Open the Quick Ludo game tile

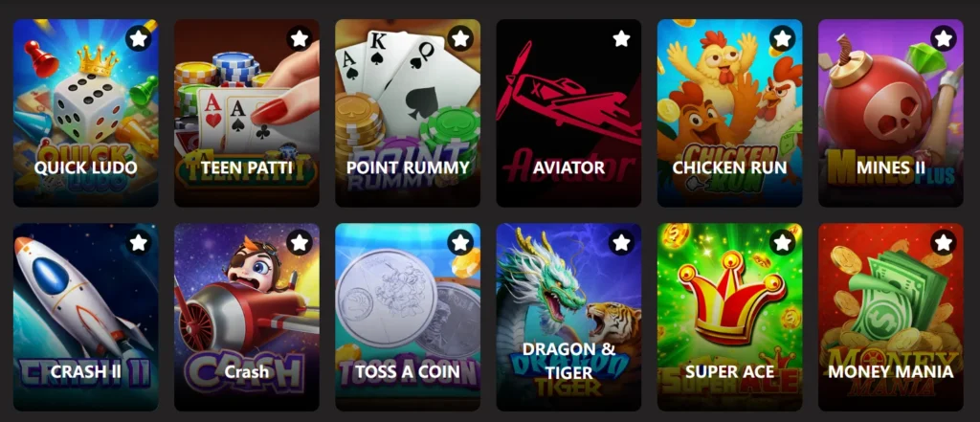coord(85,113)
